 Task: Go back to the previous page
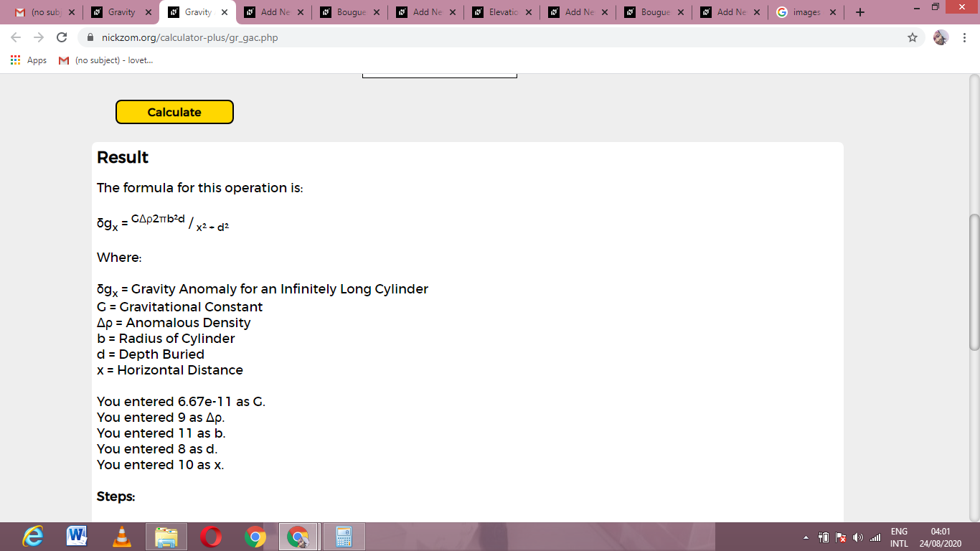[x=16, y=37]
